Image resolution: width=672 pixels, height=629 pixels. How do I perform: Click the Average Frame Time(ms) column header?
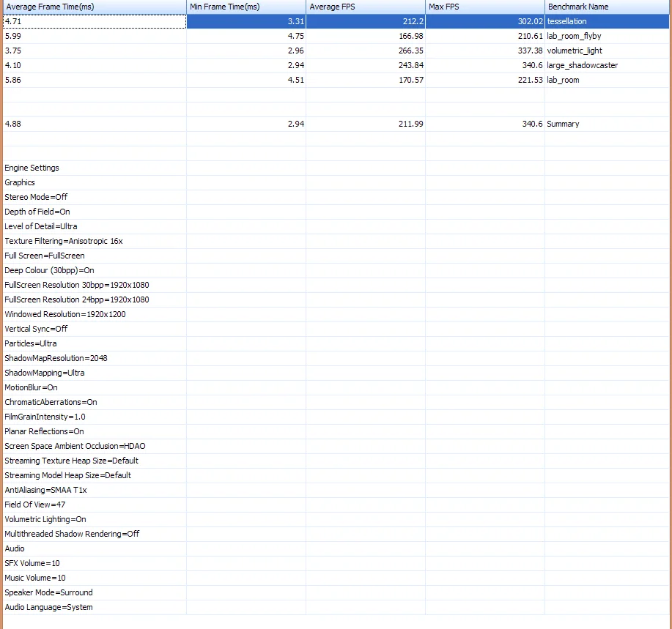point(95,7)
